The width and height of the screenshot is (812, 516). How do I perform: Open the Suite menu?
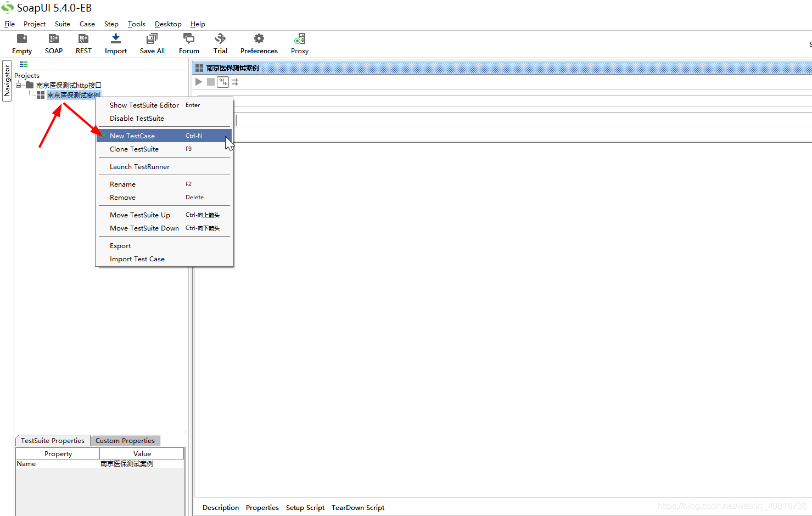(63, 24)
